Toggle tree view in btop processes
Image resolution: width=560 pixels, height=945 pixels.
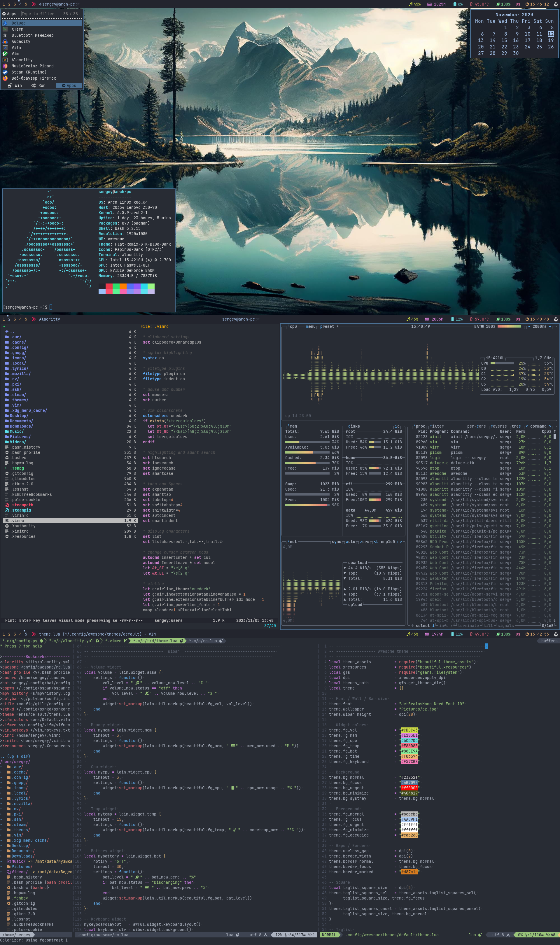click(x=516, y=426)
